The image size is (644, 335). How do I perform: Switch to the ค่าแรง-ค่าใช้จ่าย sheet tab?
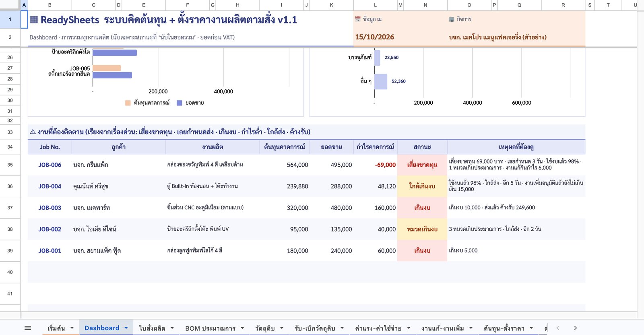[378, 328]
